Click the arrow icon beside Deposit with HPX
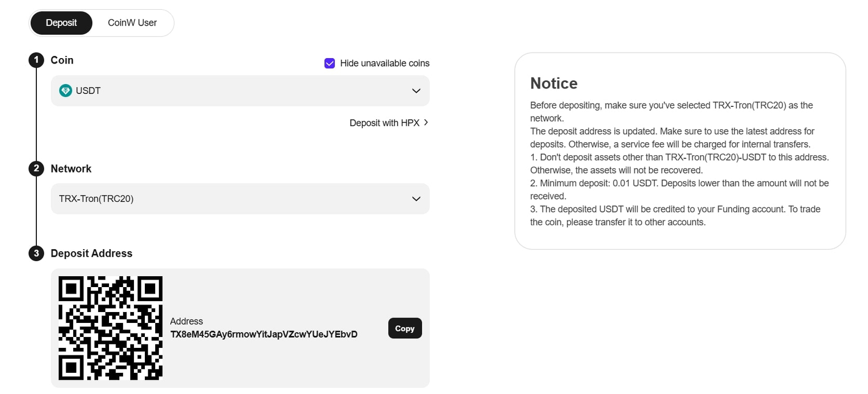 426,123
